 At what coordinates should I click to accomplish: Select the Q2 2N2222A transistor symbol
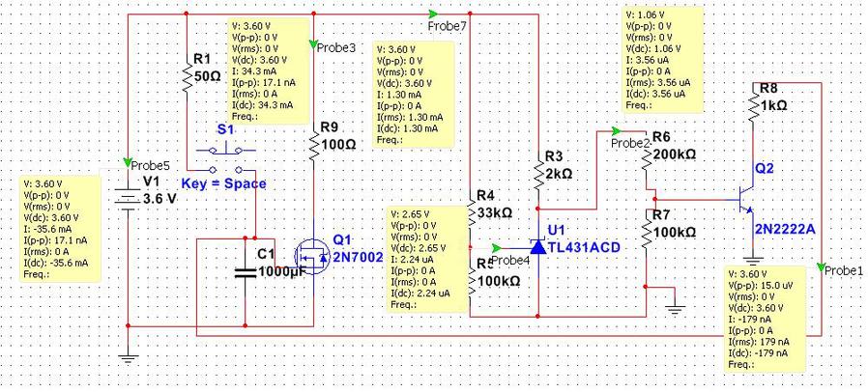tap(746, 198)
